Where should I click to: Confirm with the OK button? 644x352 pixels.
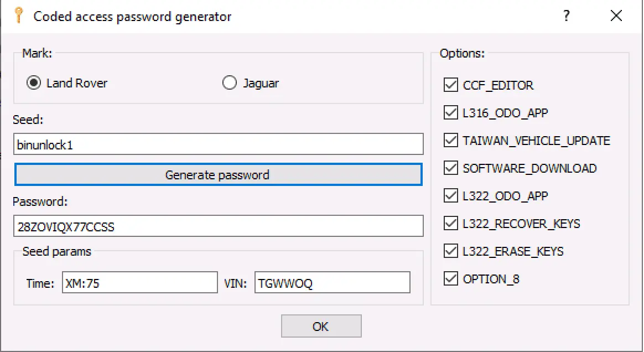pos(321,326)
